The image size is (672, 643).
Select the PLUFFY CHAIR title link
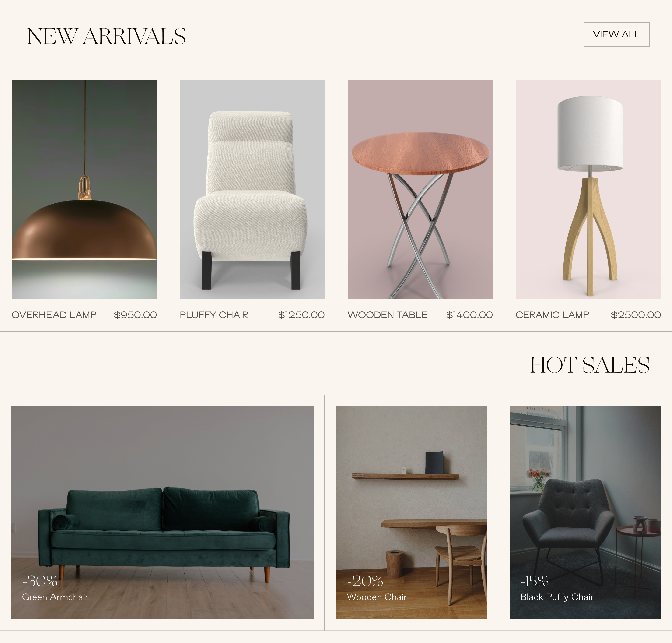[x=214, y=315]
